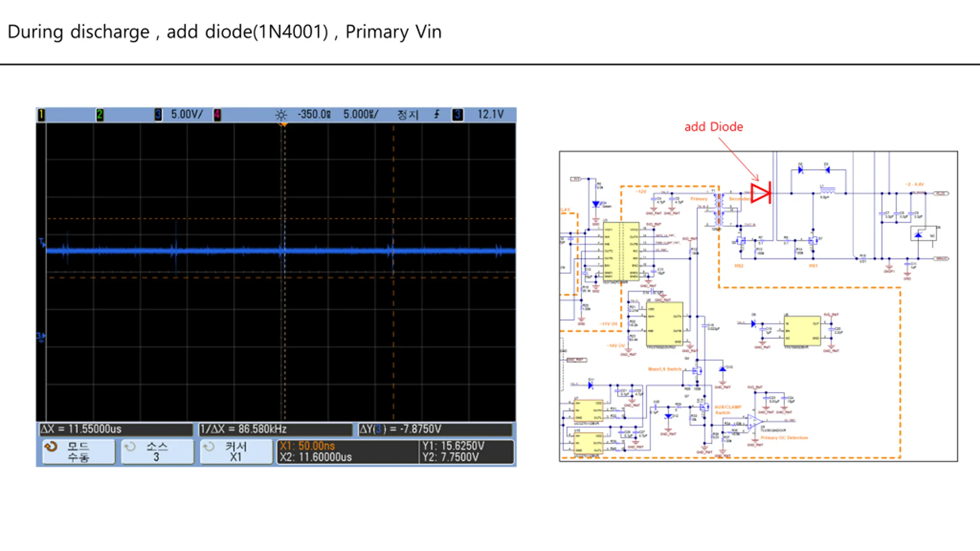Click the 'AUX/CLAMP Switch' schematic label
Image resolution: width=980 pixels, height=551 pixels.
[728, 409]
